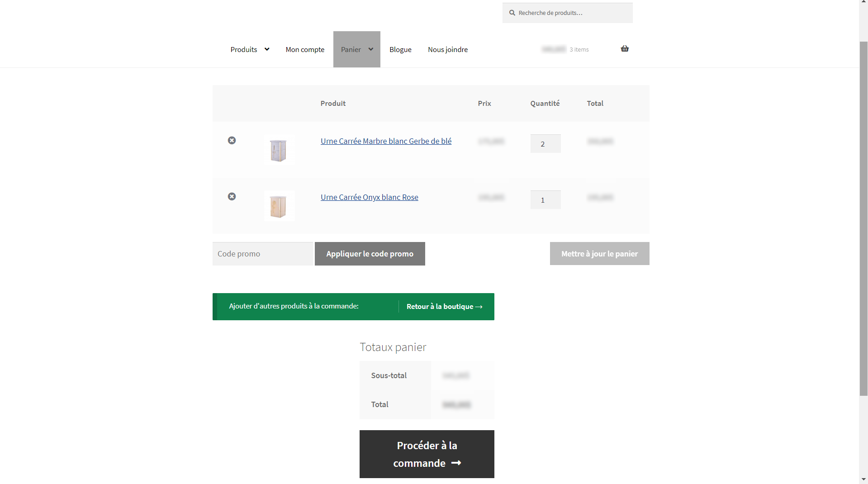Image resolution: width=868 pixels, height=484 pixels.
Task: Open the Mon compte menu item
Action: pos(305,50)
